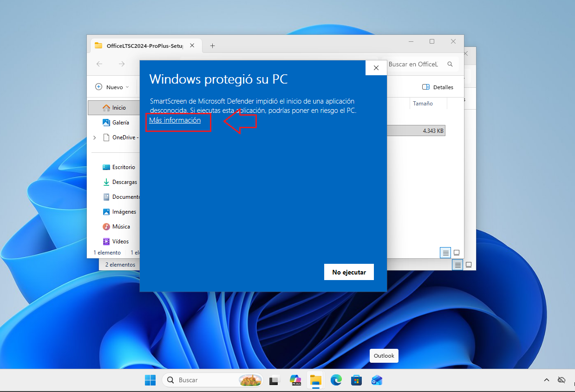Switch back Explorer window to details view
This screenshot has width=575, height=392.
click(458, 265)
